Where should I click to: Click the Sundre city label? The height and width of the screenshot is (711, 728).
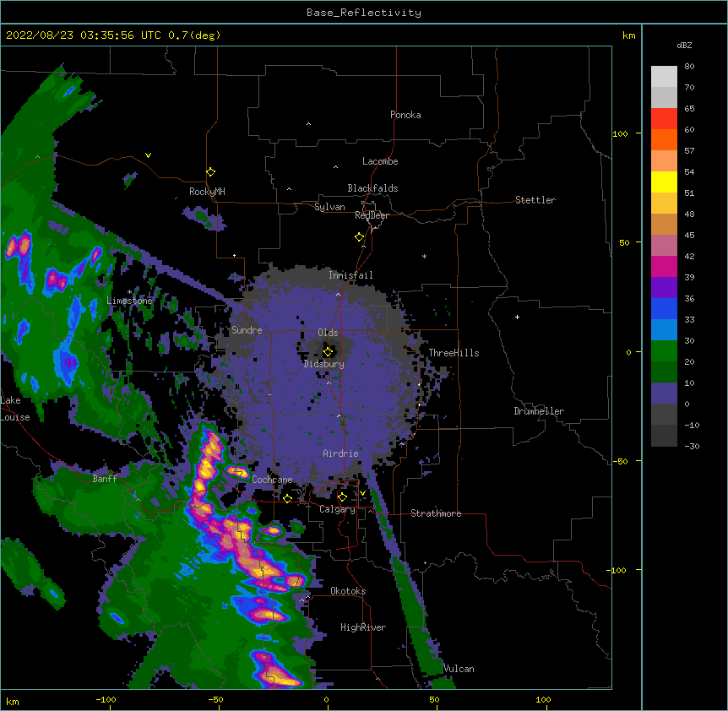247,330
